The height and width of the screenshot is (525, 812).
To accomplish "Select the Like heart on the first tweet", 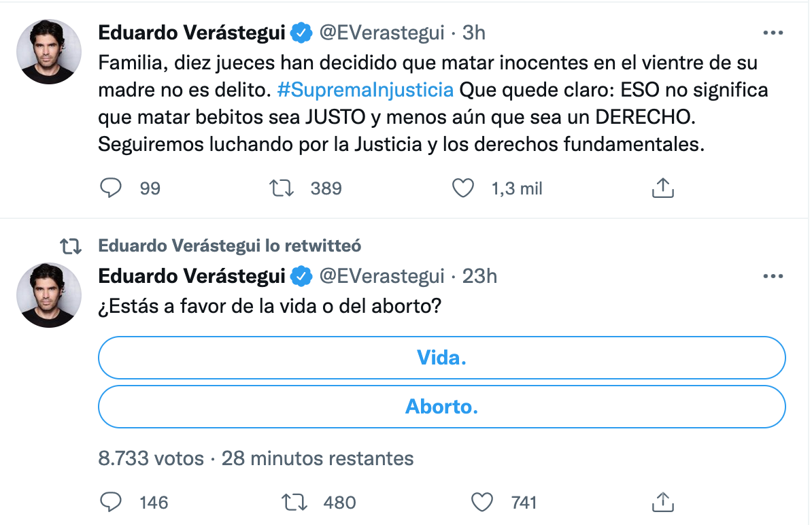I will coord(463,188).
